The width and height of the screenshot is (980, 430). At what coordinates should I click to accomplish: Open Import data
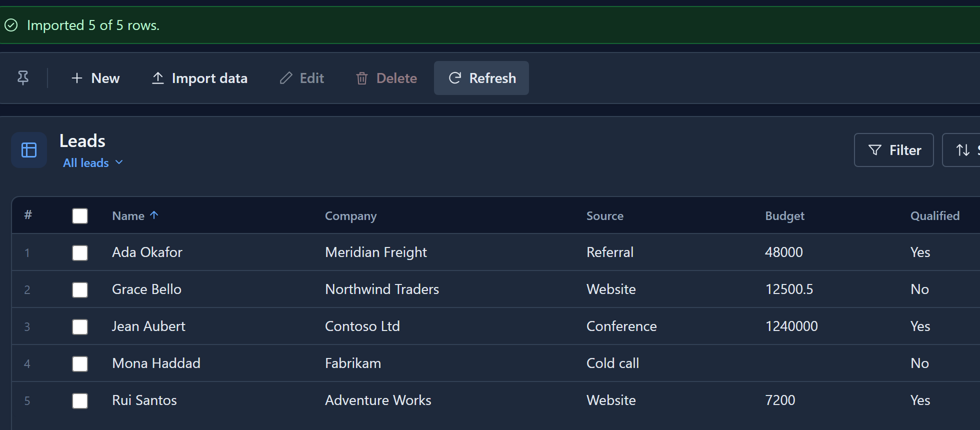pos(199,78)
